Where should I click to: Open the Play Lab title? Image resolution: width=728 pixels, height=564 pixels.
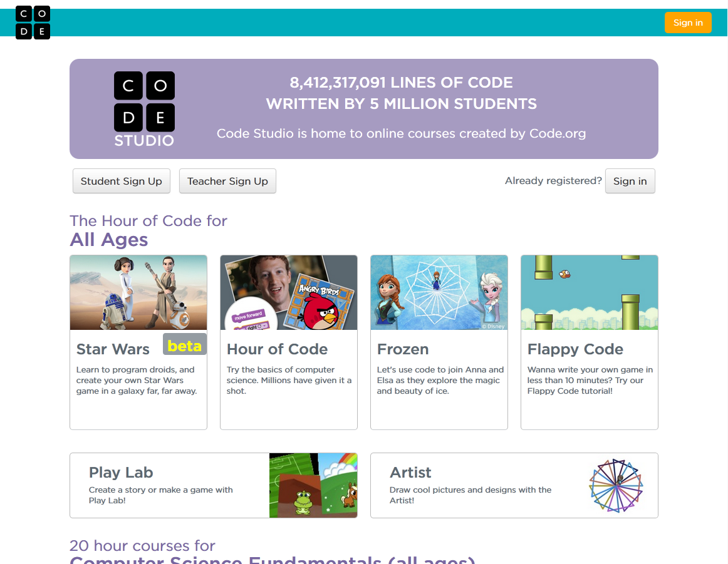121,473
